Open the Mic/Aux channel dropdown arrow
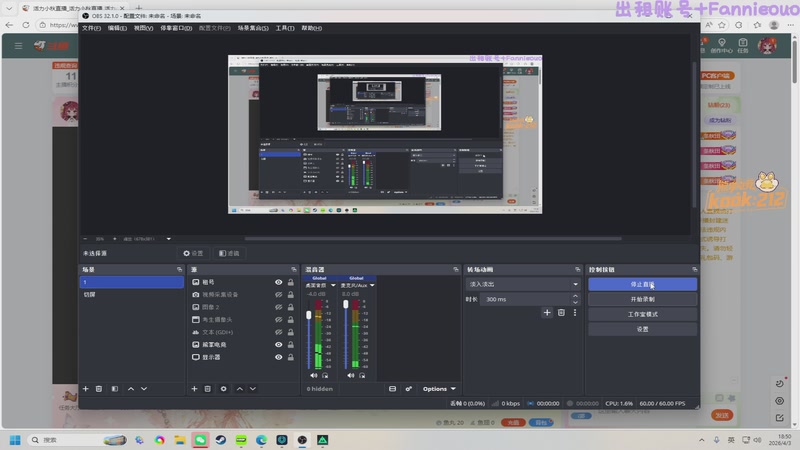Image resolution: width=800 pixels, height=450 pixels. click(372, 285)
